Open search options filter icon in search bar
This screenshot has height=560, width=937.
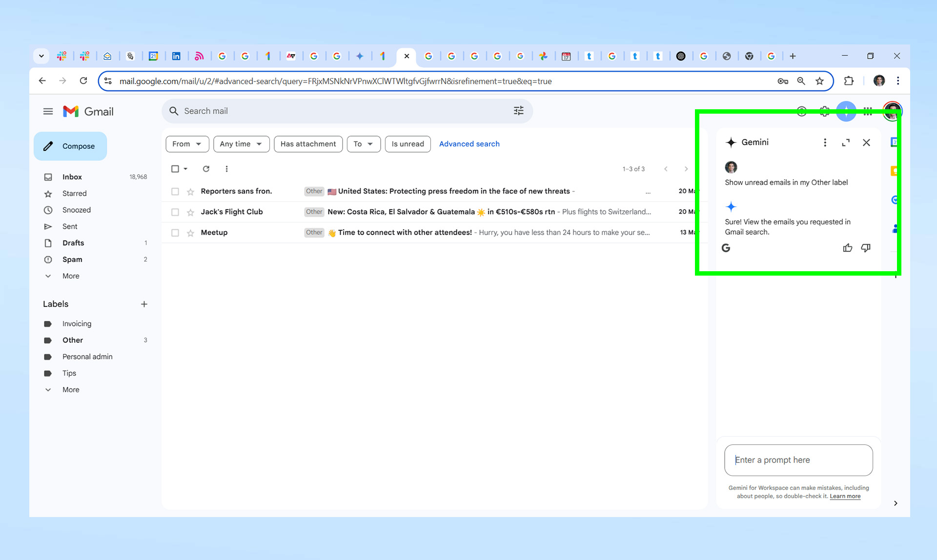[518, 111]
